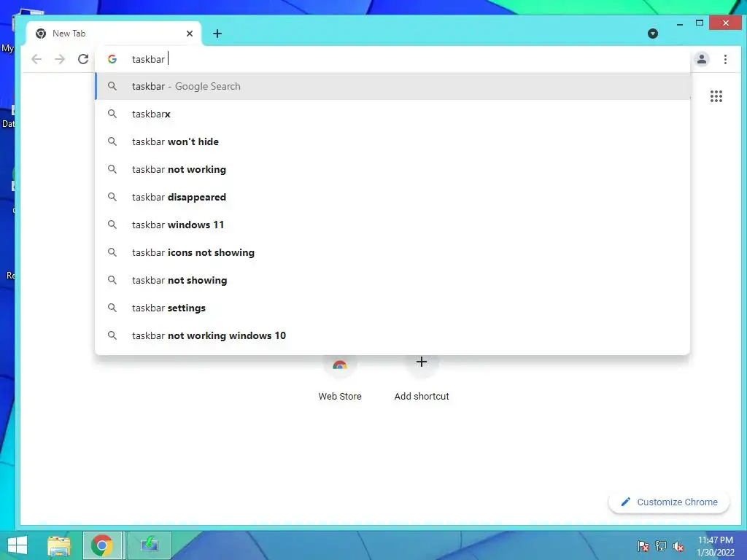Open the Windows Start button
The width and height of the screenshot is (747, 560).
tap(18, 545)
